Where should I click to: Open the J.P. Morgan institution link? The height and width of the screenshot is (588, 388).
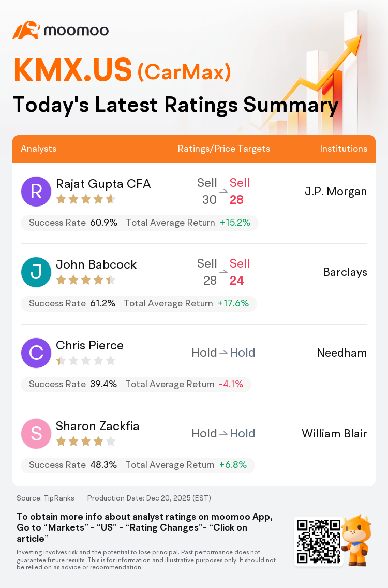[336, 192]
